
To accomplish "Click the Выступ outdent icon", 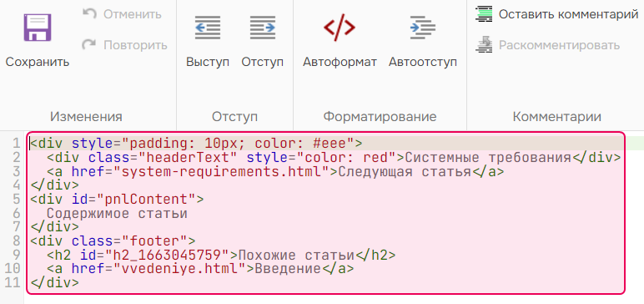I will tap(208, 28).
